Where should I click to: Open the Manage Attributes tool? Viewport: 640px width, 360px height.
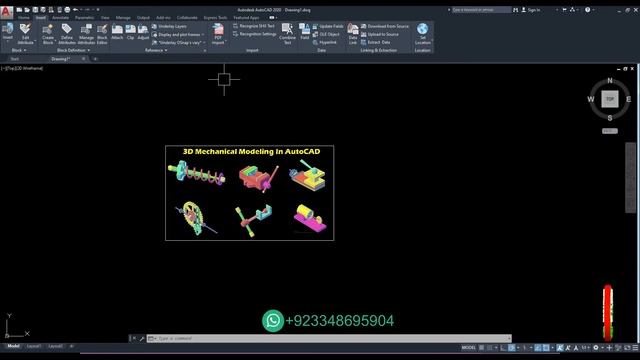click(86, 33)
